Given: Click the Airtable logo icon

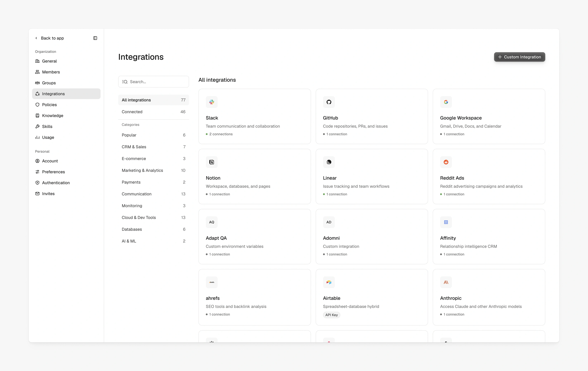Looking at the screenshot, I should [x=329, y=282].
